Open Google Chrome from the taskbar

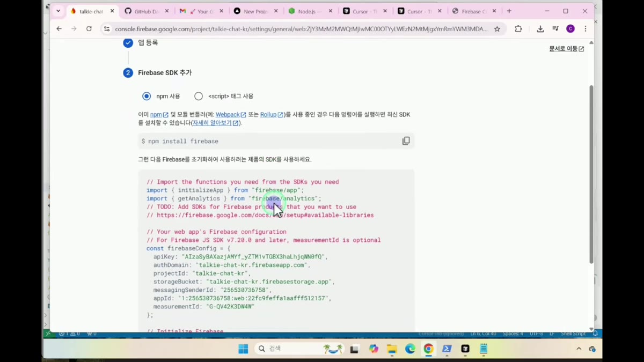pyautogui.click(x=428, y=349)
